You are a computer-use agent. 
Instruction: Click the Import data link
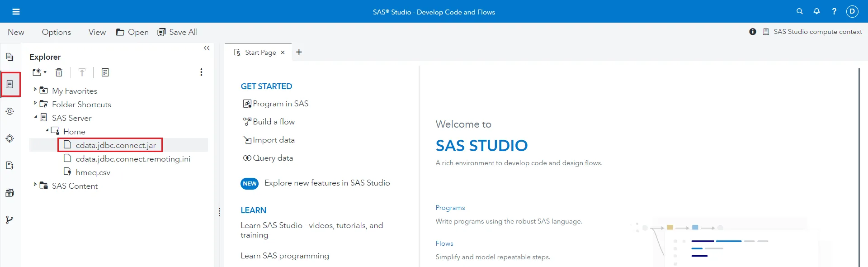point(274,140)
